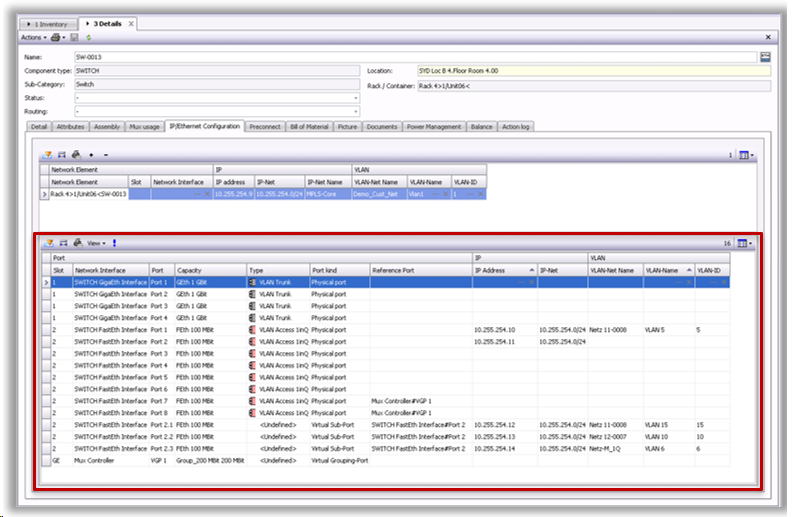This screenshot has height=517, width=792.
Task: Click the fit-columns icon in port grid toolbar
Action: click(63, 243)
